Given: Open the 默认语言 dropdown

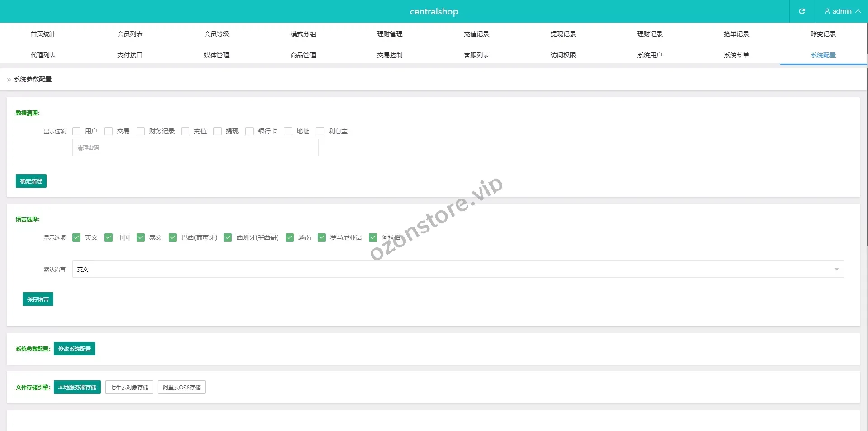Looking at the screenshot, I should coord(458,269).
